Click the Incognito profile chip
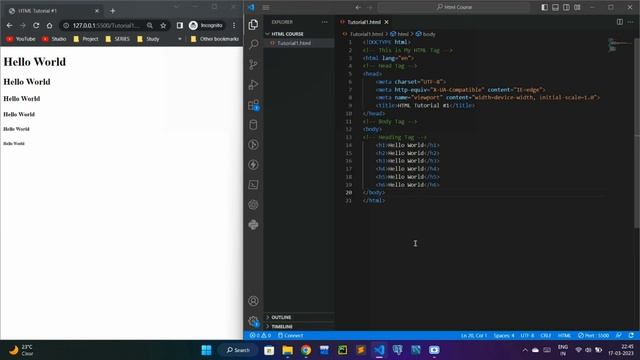Screen dimensions: 640x360 click(206, 25)
